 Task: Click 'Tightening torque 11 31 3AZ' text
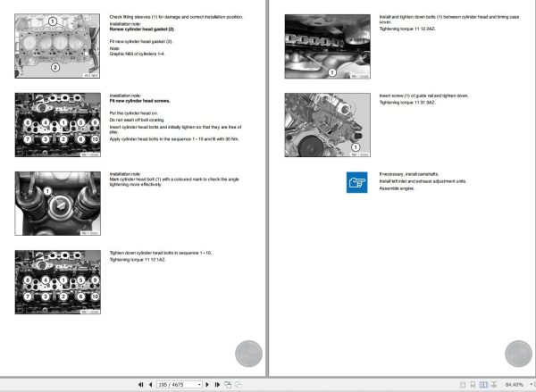click(407, 103)
